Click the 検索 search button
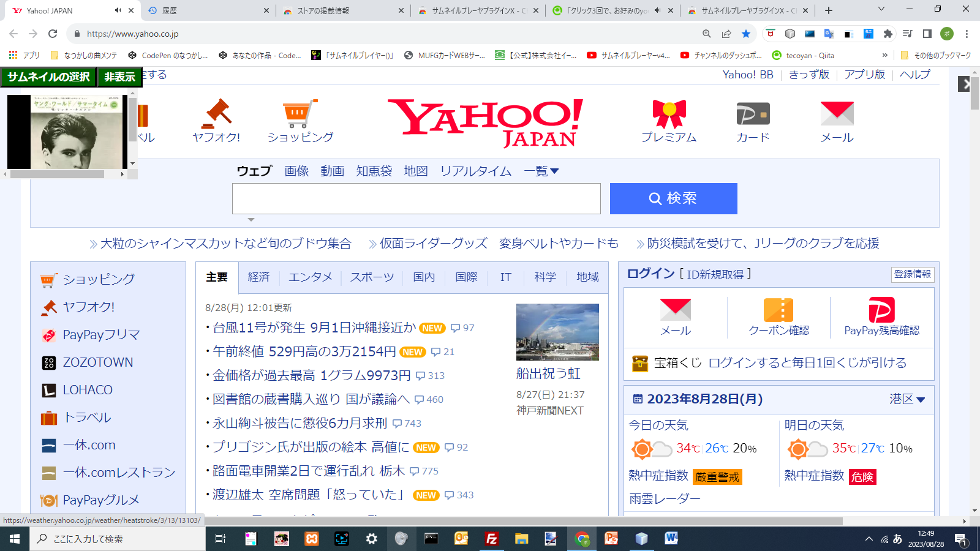Image resolution: width=980 pixels, height=551 pixels. pyautogui.click(x=673, y=198)
